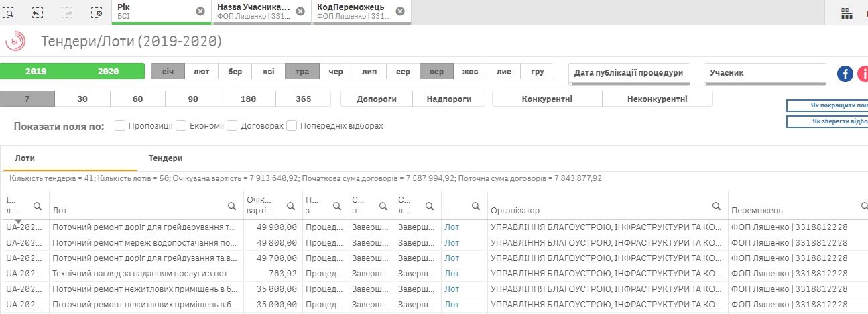This screenshot has height=314, width=868.
Task: Search in the ІД лоту column
Action: (x=38, y=206)
